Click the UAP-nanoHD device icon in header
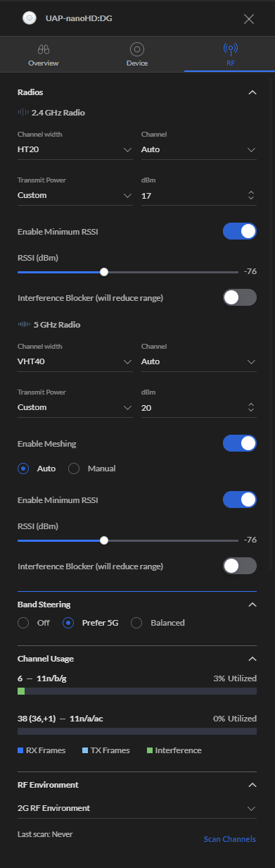Screen dimensions: 275x868 29,19
